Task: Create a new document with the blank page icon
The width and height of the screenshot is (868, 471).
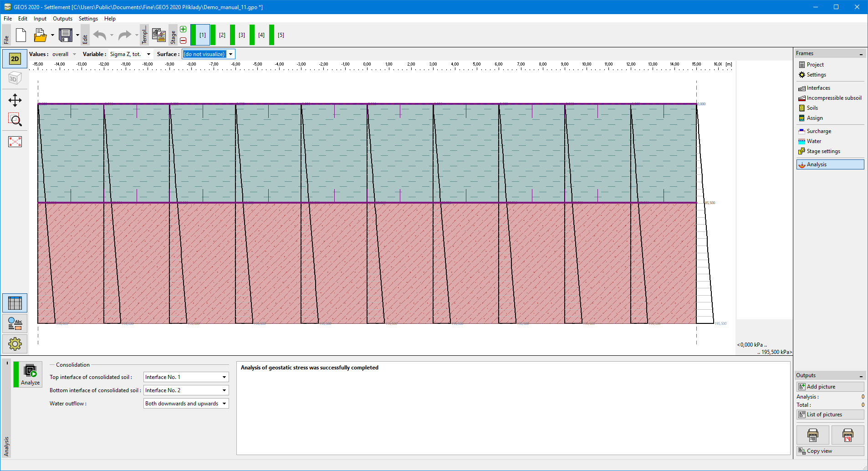Action: tap(21, 35)
